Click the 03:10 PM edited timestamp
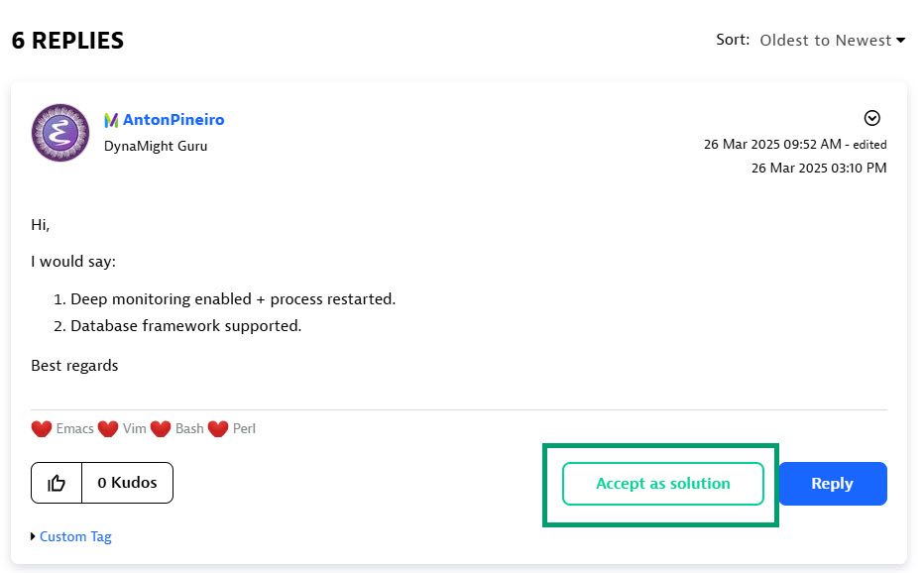 coord(818,168)
